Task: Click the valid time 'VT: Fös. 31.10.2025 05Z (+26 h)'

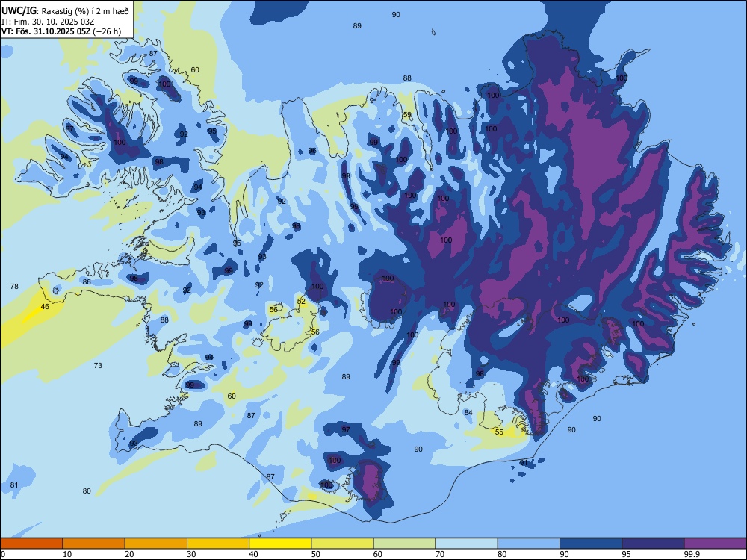Action: pyautogui.click(x=61, y=31)
